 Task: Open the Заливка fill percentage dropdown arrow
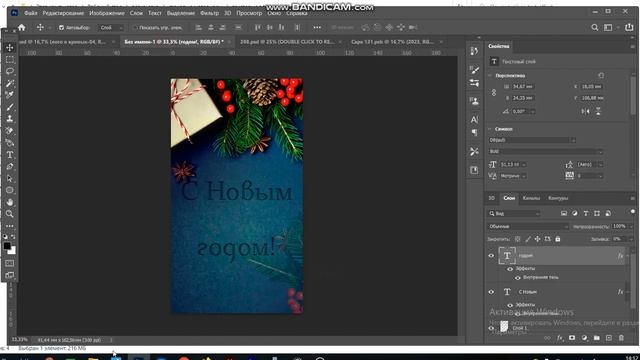click(x=631, y=239)
